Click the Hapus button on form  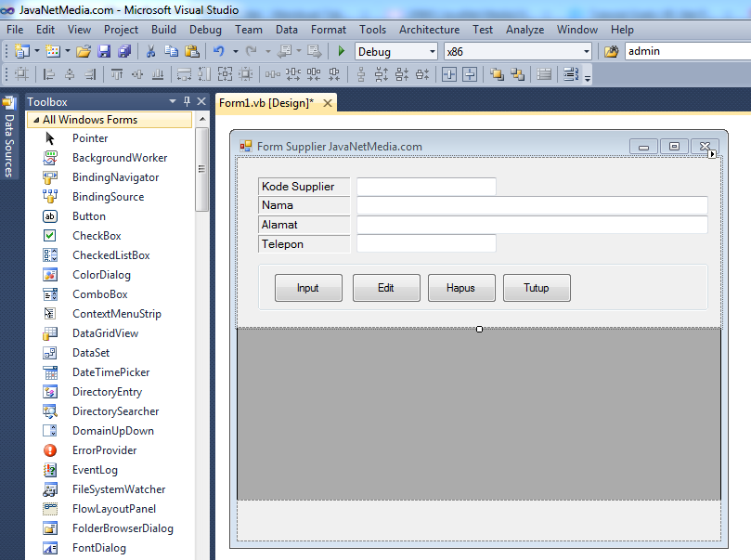pyautogui.click(x=461, y=288)
